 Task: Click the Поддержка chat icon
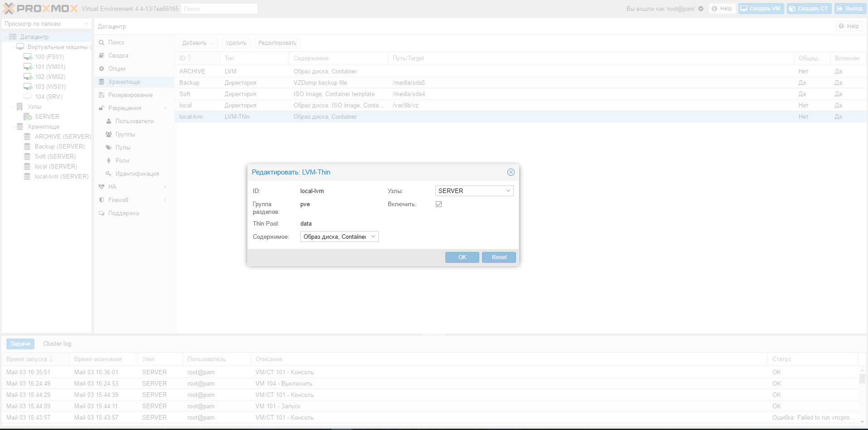[x=101, y=213]
